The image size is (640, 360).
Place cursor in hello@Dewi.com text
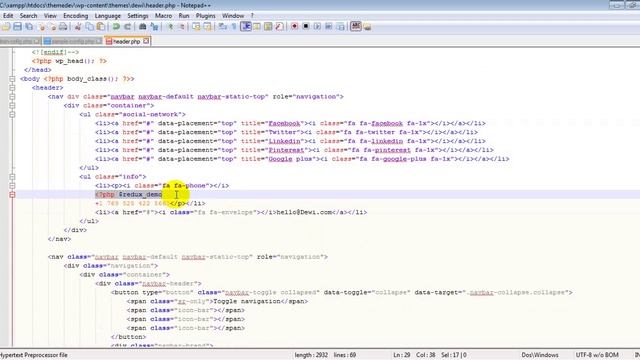tap(304, 212)
